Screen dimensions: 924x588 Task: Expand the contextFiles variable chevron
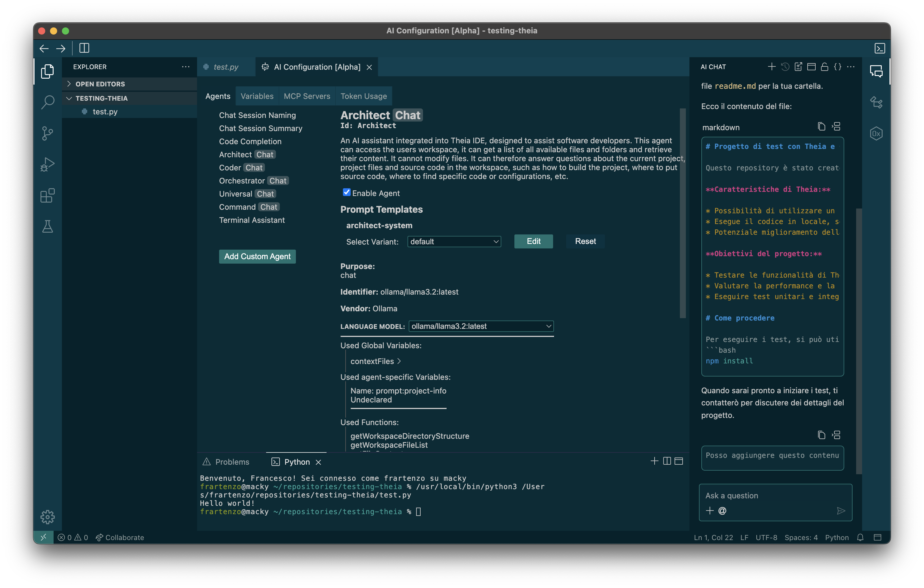[x=399, y=361]
